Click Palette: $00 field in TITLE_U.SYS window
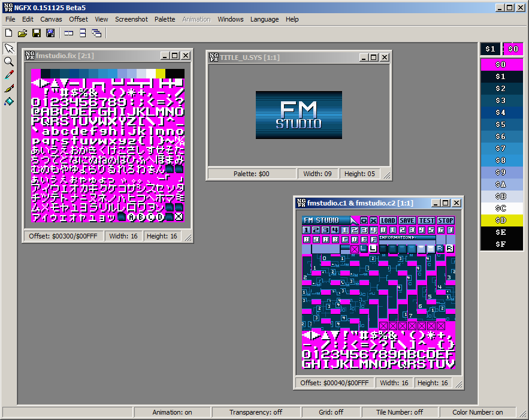 pyautogui.click(x=252, y=174)
